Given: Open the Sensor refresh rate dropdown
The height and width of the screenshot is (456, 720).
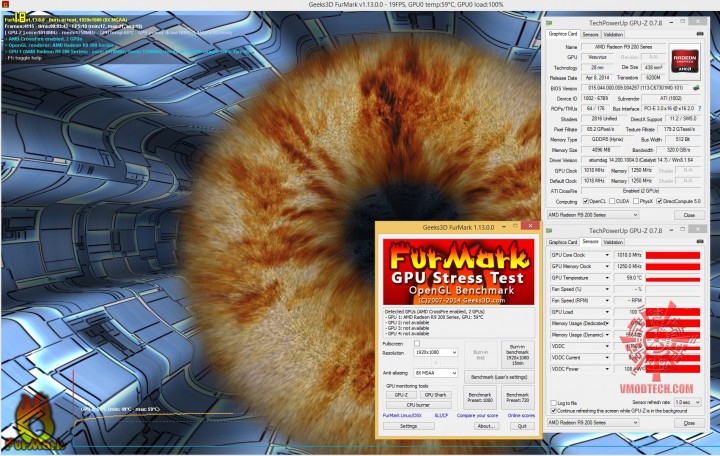Looking at the screenshot, I should (687, 402).
